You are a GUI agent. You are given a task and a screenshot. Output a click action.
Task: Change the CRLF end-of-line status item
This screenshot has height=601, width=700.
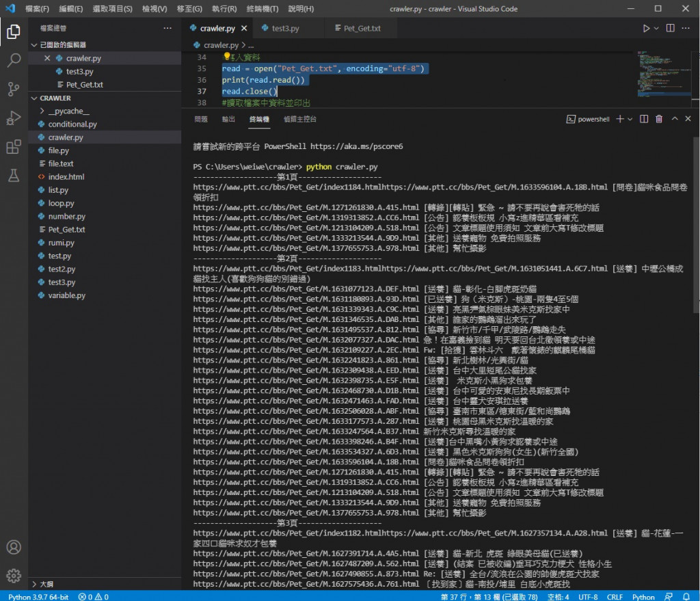615,596
